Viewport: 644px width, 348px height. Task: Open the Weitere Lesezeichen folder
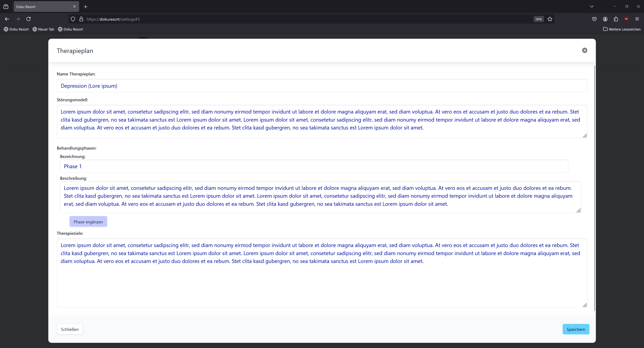(x=622, y=29)
